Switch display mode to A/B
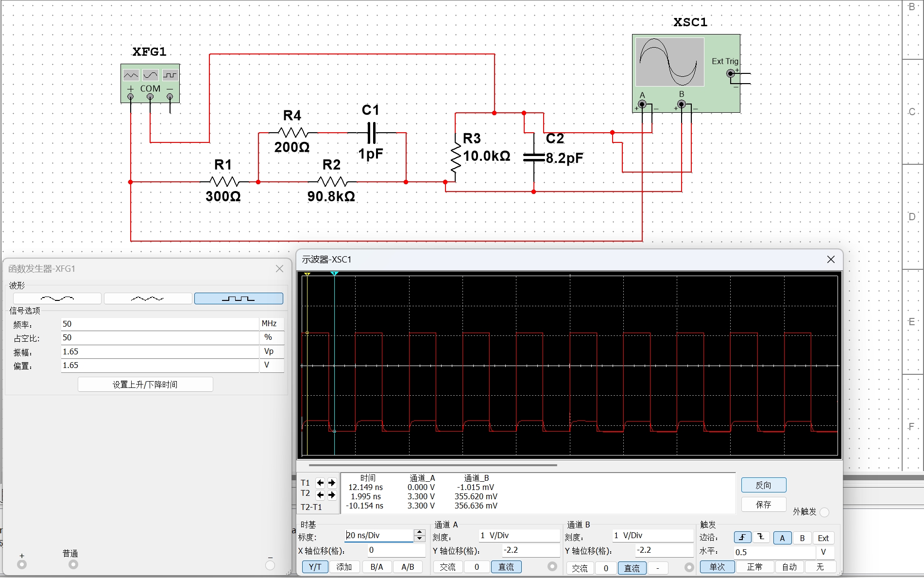The width and height of the screenshot is (924, 578). pos(408,567)
